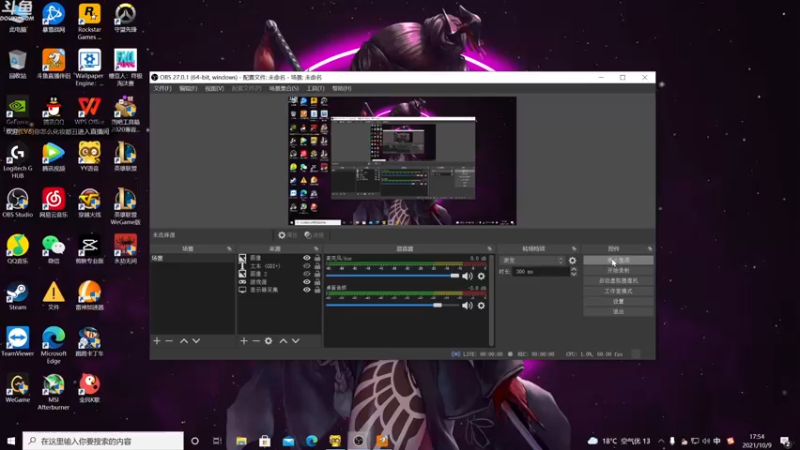800x450 pixels.
Task: Open MSI Afterburner desktop icon
Action: tap(53, 392)
